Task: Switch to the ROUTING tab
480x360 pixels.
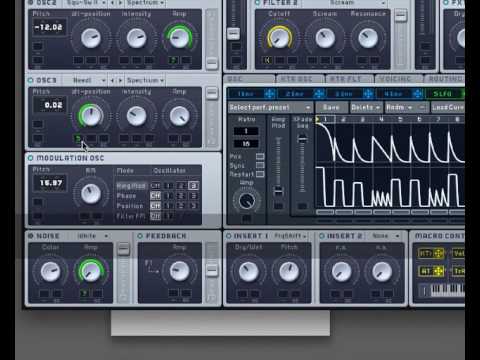Action: (x=445, y=79)
